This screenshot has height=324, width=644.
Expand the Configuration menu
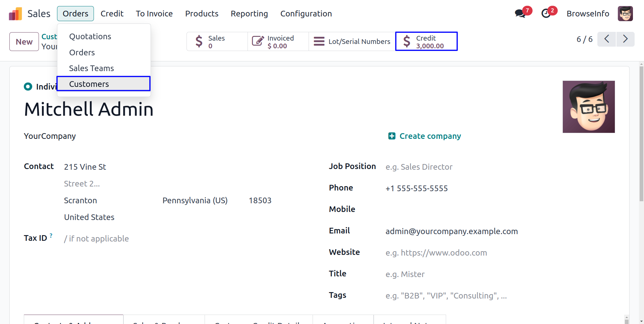[x=306, y=14]
